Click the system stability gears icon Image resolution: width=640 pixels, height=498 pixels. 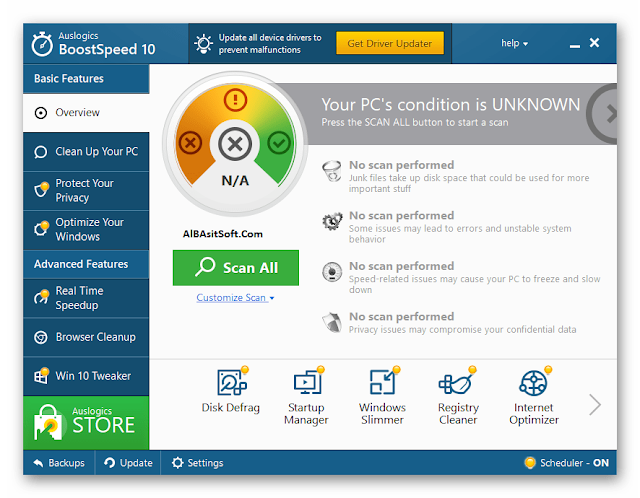pos(332,221)
